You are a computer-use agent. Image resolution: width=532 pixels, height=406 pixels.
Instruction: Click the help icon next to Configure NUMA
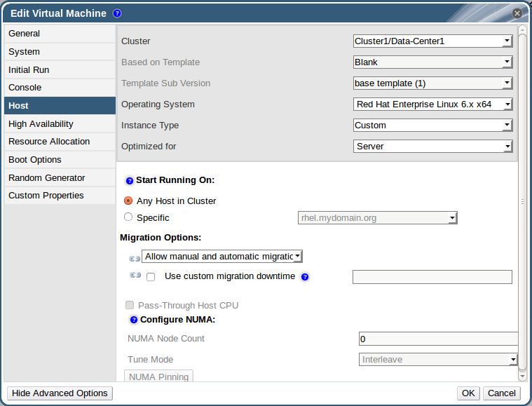point(133,320)
